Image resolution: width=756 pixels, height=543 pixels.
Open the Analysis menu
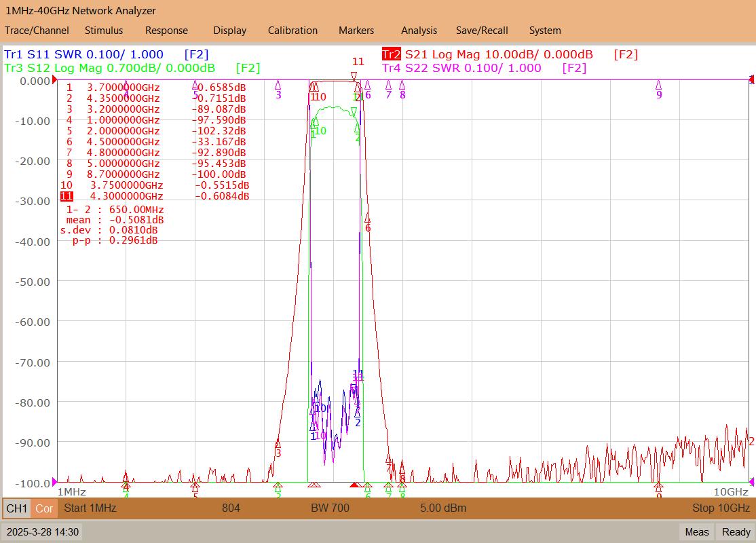click(x=419, y=31)
